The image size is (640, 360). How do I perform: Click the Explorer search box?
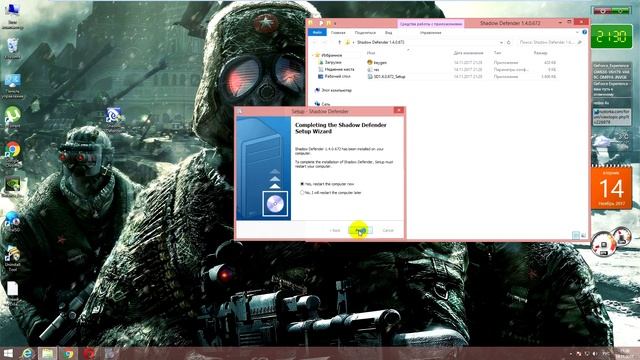[x=551, y=42]
